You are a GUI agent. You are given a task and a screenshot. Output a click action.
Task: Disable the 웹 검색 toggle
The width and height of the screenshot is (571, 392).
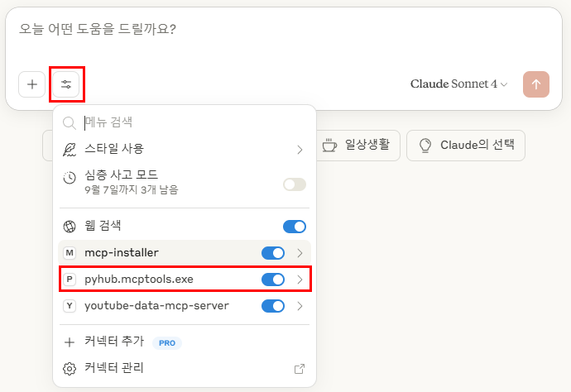point(295,227)
